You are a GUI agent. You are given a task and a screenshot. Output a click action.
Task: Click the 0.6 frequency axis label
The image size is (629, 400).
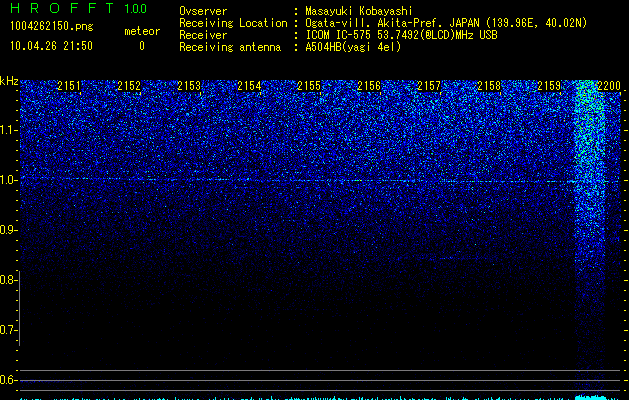point(8,380)
